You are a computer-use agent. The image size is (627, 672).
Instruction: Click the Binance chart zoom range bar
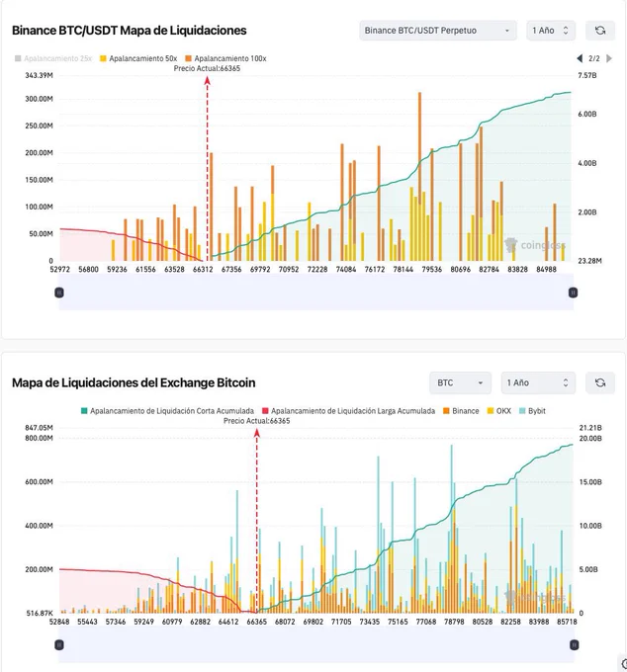tap(316, 293)
